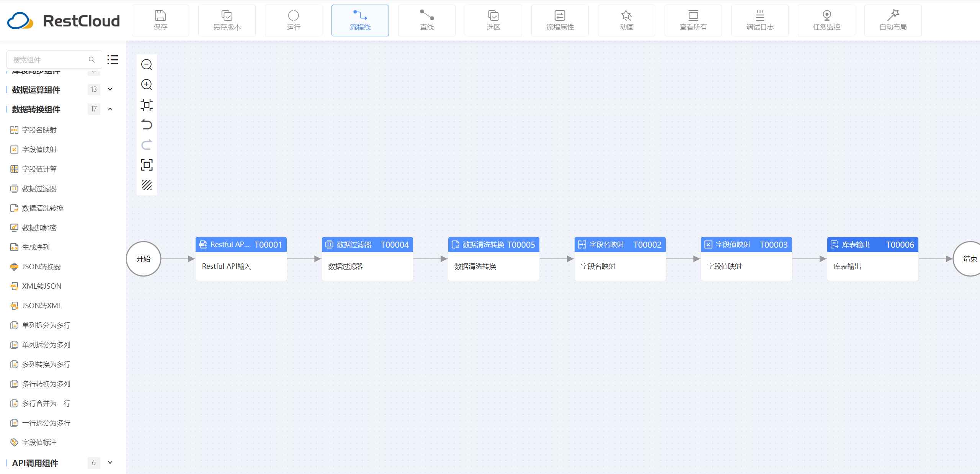Click the 运行 button
Screen dimensions: 980x474
tap(293, 20)
